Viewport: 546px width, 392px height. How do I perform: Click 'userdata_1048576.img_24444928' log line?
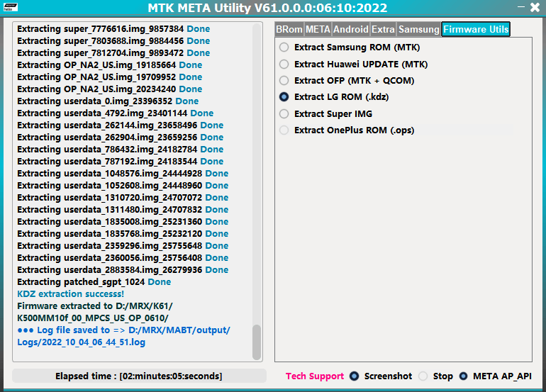click(x=123, y=174)
